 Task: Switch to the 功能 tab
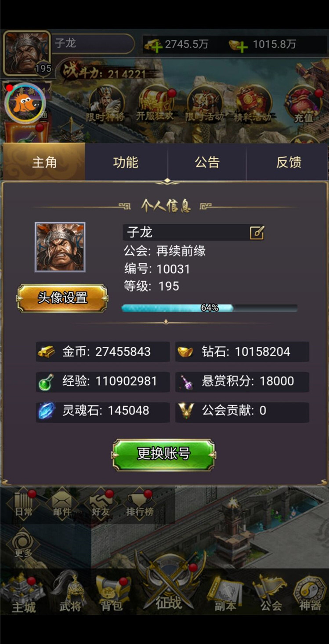(126, 162)
